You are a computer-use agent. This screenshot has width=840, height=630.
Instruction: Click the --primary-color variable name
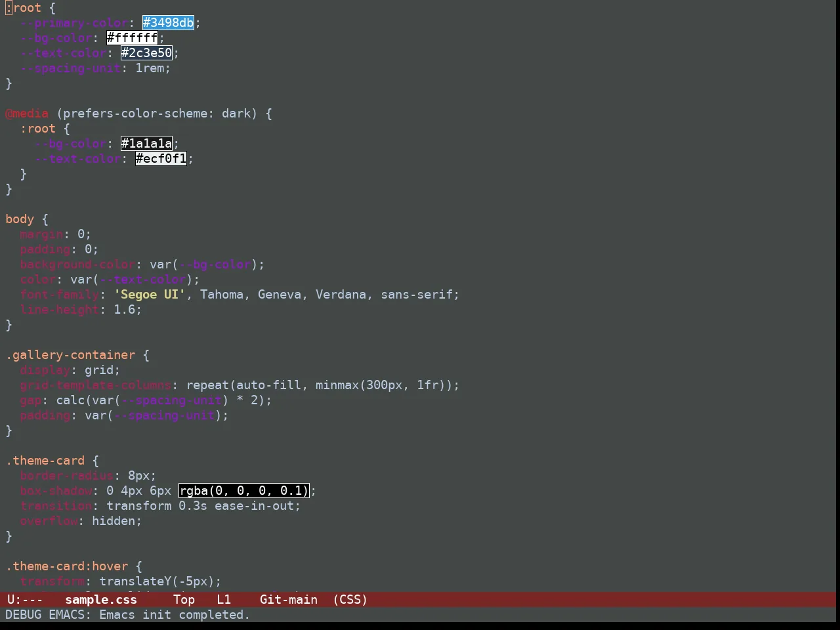74,23
